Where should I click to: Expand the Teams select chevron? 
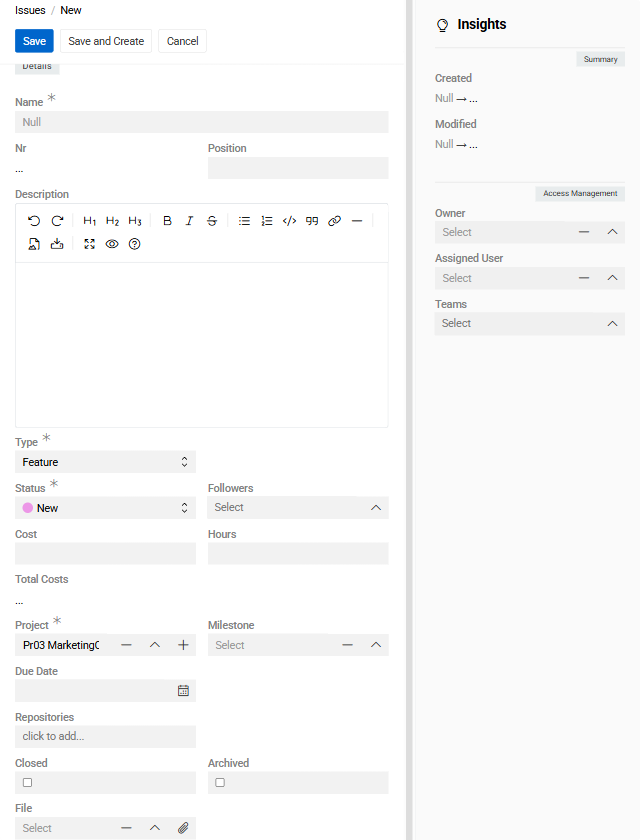click(x=613, y=324)
